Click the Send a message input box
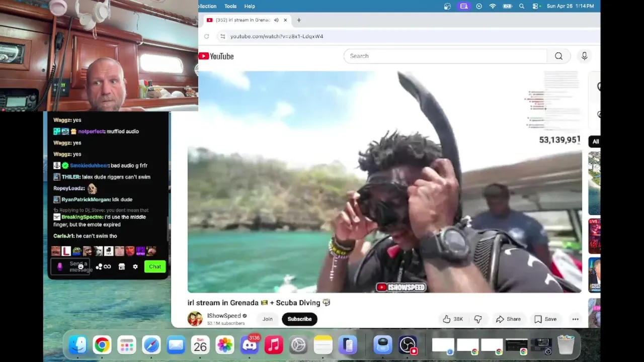Viewport: 644px width, 362px height. tap(71, 266)
